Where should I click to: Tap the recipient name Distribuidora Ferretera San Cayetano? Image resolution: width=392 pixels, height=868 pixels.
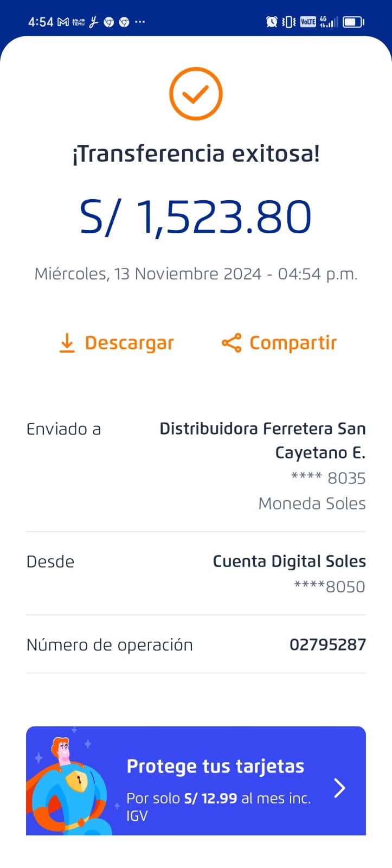click(262, 440)
